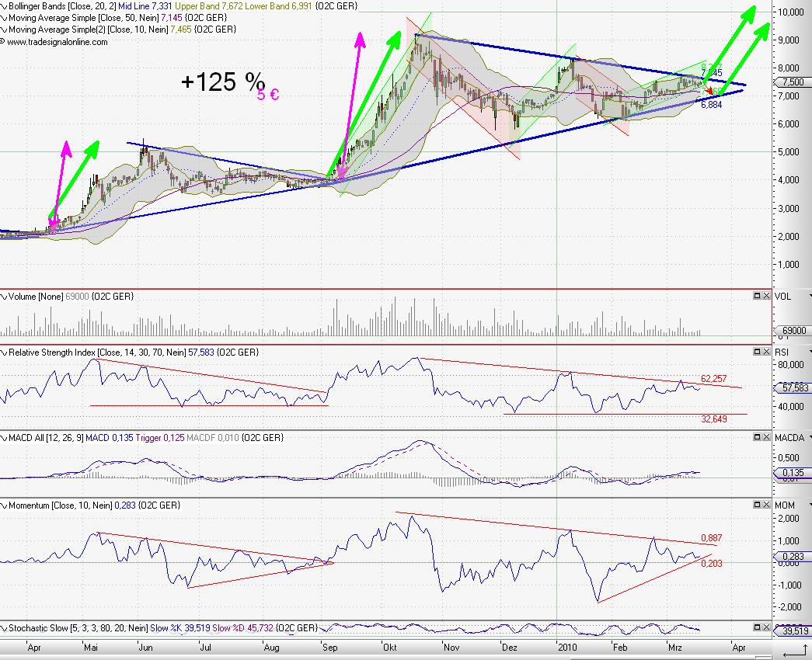This screenshot has width=812, height=660.
Task: Close the Momentum panel
Action: click(766, 505)
